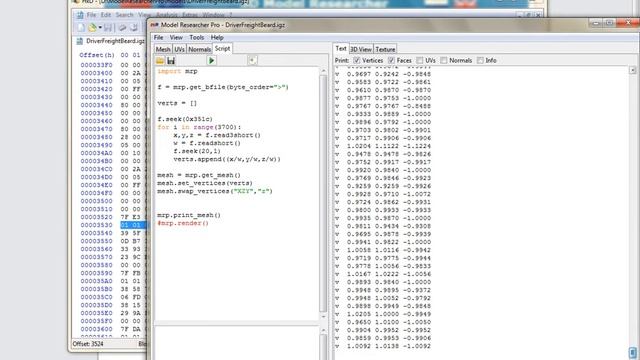Click the 'Offset(h)' column header
Screen dimensions: 640x360
point(97,55)
